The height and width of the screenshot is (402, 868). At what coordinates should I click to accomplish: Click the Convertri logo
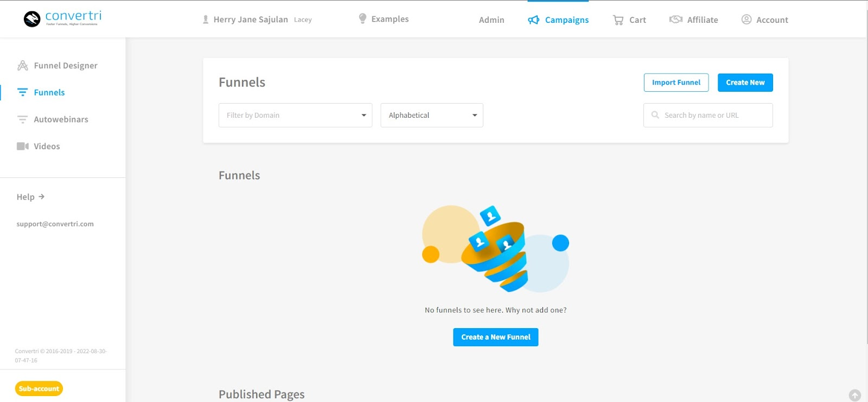pos(62,19)
